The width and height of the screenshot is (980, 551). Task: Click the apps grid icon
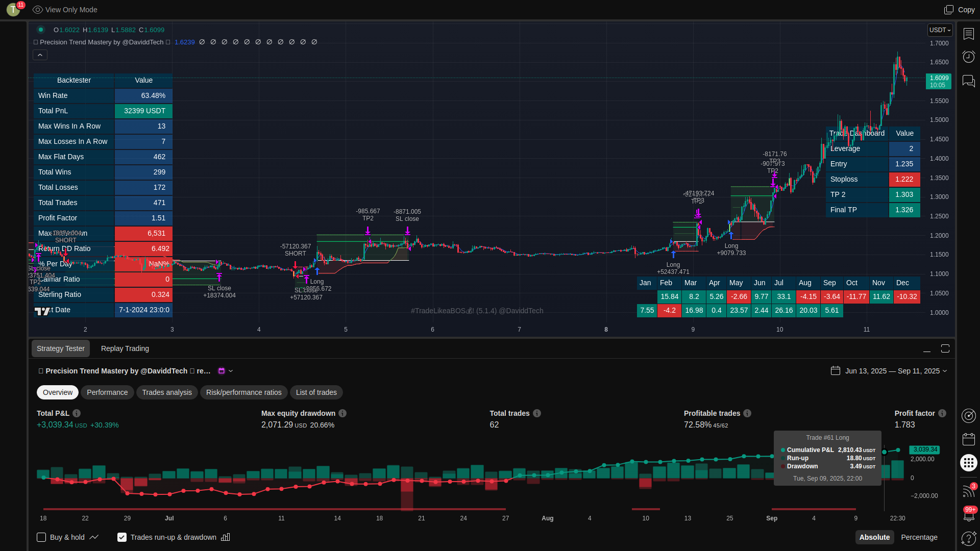(x=968, y=463)
